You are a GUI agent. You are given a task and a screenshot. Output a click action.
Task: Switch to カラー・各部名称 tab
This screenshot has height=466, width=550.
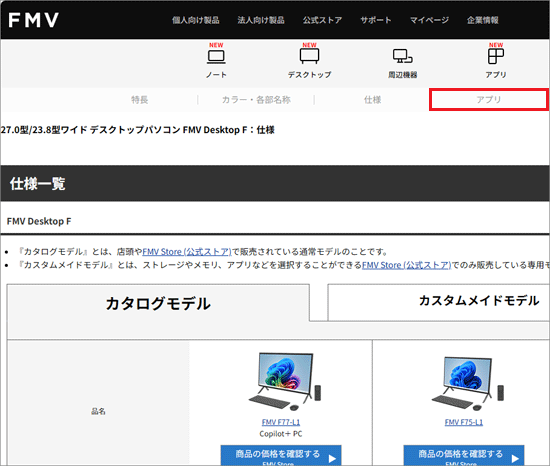[256, 100]
